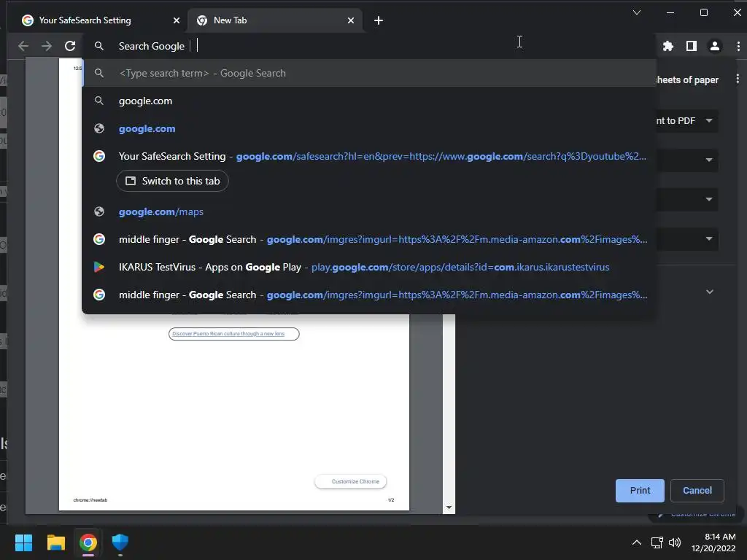Click the volume speaker tray icon

675,542
